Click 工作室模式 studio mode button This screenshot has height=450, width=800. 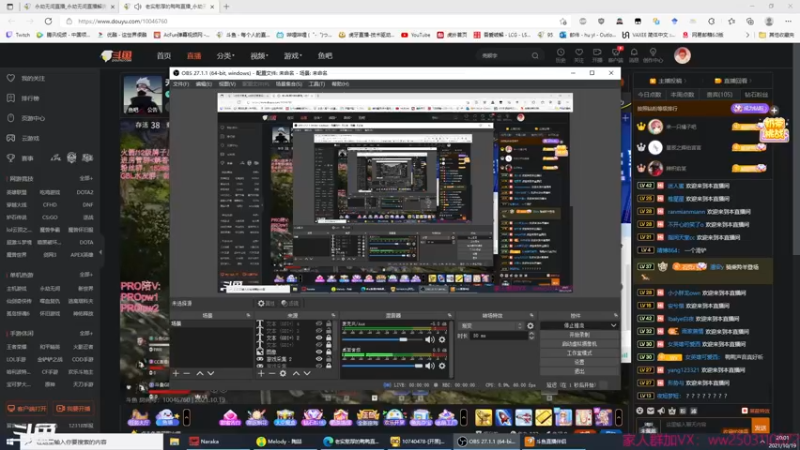pos(579,353)
